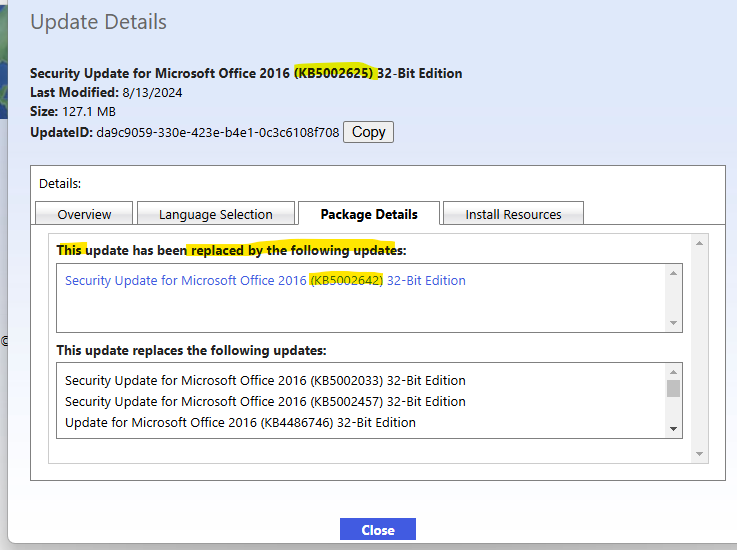Image resolution: width=737 pixels, height=550 pixels.
Task: Select the KB4486746 Update for Office row
Action: point(240,423)
